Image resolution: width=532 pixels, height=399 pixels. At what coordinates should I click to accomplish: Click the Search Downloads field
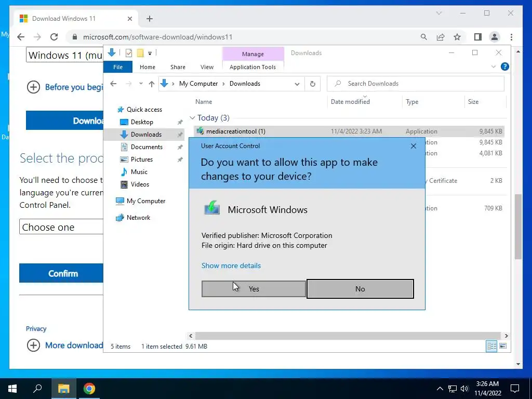[x=416, y=84]
